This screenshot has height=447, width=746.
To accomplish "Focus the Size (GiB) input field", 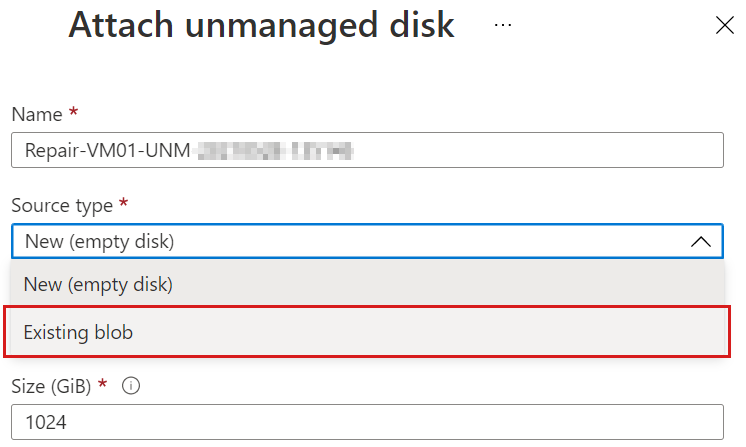I will (x=367, y=421).
